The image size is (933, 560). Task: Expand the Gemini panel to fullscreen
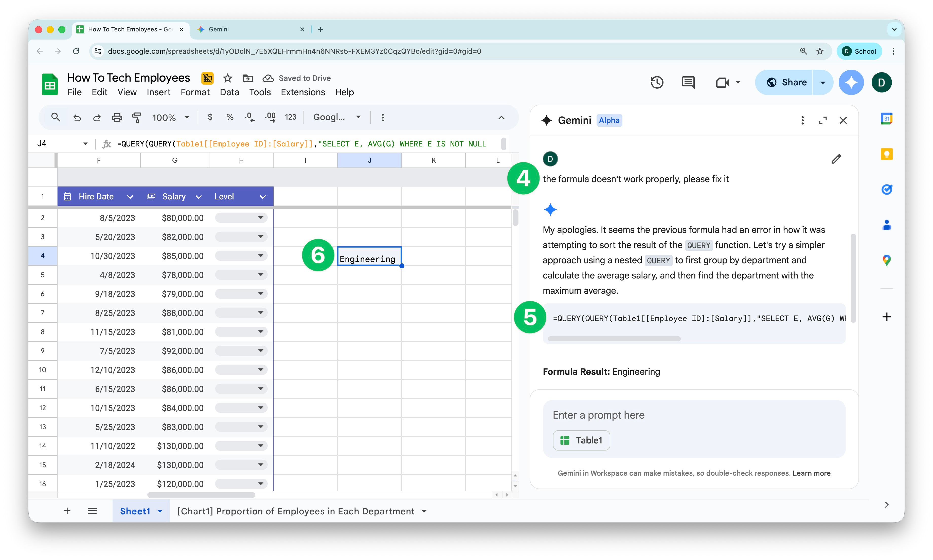[822, 120]
